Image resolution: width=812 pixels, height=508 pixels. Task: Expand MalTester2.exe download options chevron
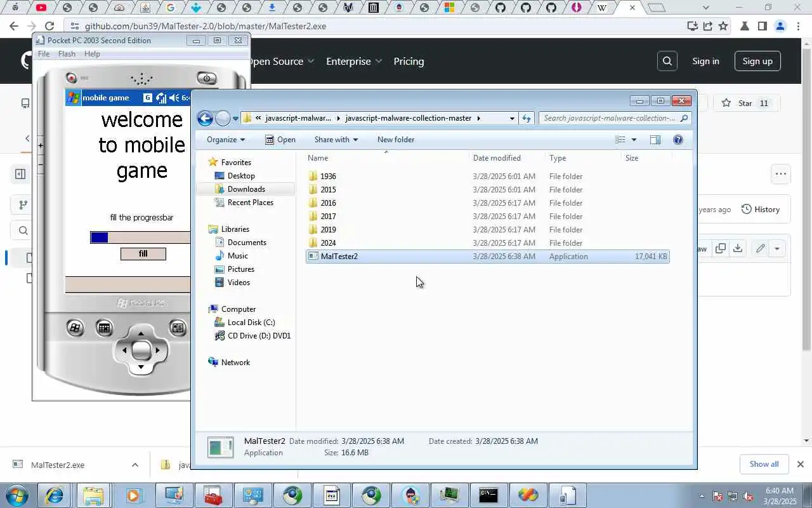point(134,465)
